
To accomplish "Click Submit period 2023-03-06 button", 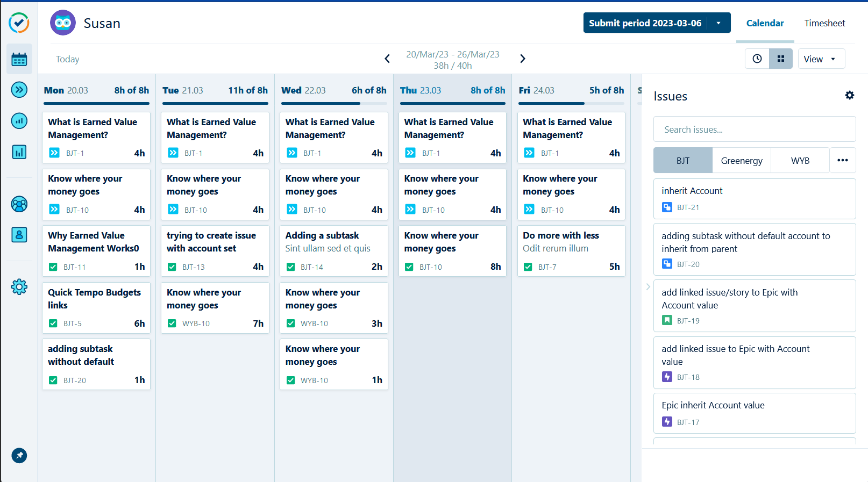I will pyautogui.click(x=645, y=23).
